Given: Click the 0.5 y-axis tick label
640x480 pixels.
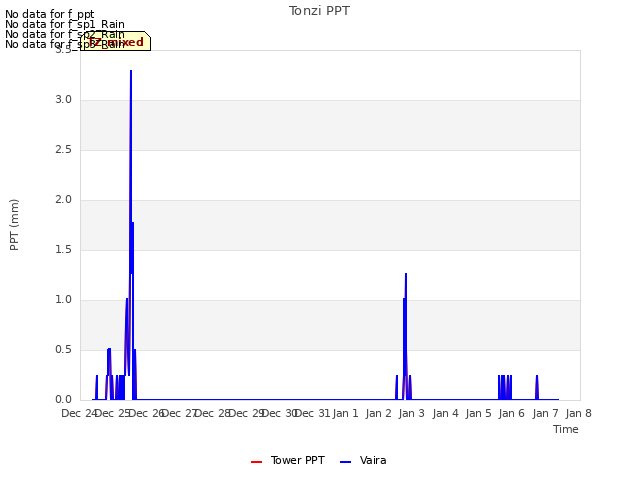Looking at the screenshot, I should pos(63,349).
